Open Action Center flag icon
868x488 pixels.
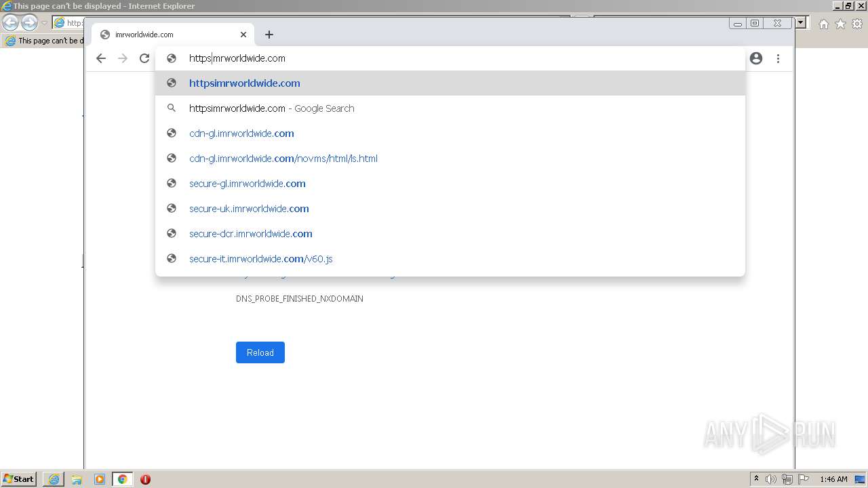click(x=804, y=479)
